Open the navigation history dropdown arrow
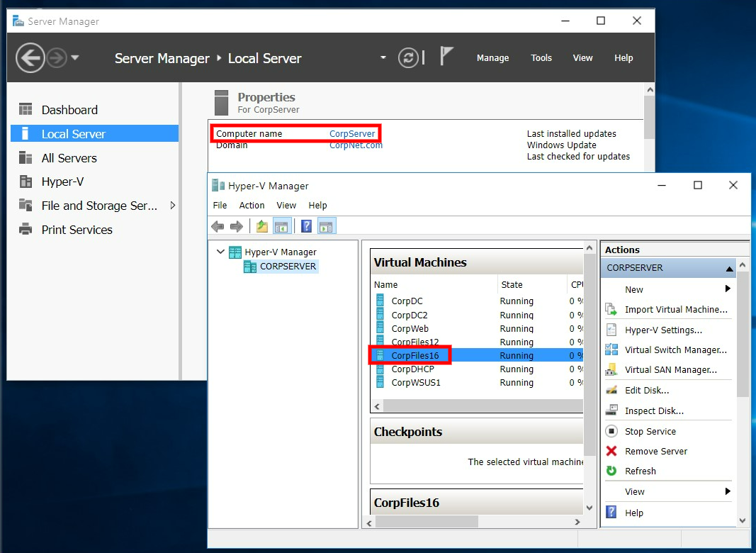This screenshot has width=756, height=553. pos(74,58)
